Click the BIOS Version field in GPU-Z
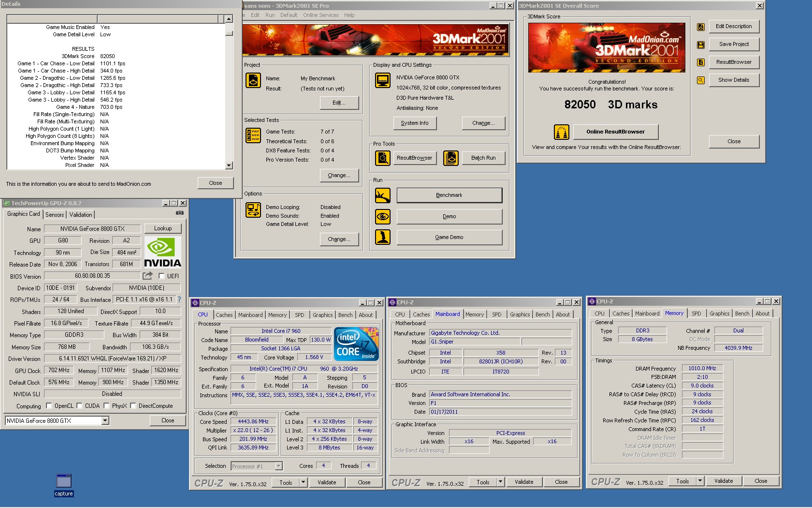The height and width of the screenshot is (508, 812). (x=92, y=276)
